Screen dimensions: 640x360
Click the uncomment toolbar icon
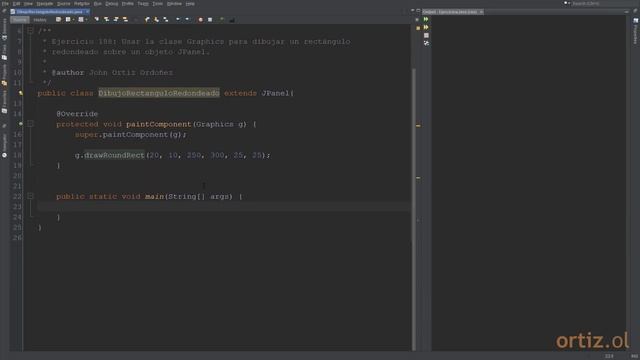232,19
